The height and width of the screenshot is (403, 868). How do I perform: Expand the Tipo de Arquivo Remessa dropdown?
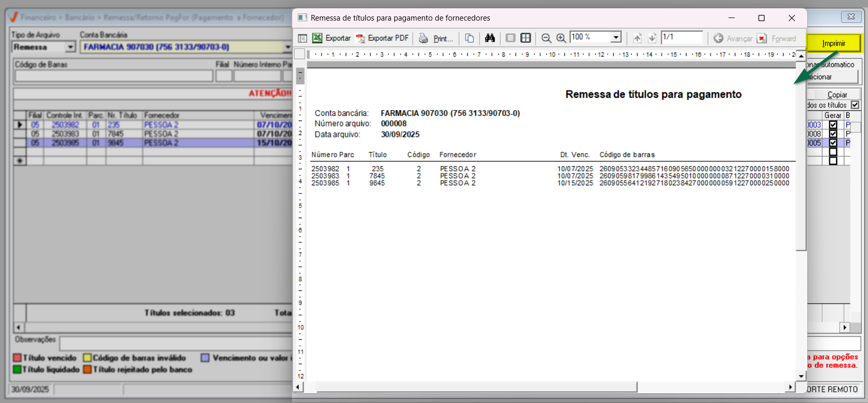coord(70,47)
